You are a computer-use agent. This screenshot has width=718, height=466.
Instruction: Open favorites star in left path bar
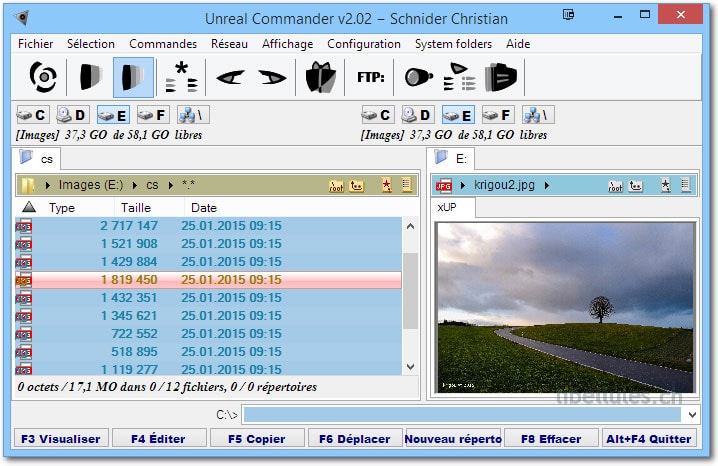click(387, 185)
